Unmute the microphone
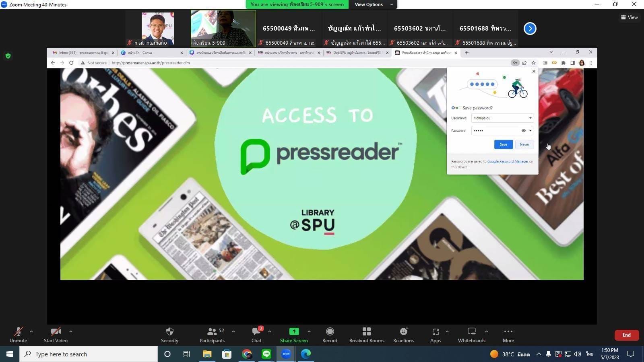The height and width of the screenshot is (362, 644). click(18, 332)
